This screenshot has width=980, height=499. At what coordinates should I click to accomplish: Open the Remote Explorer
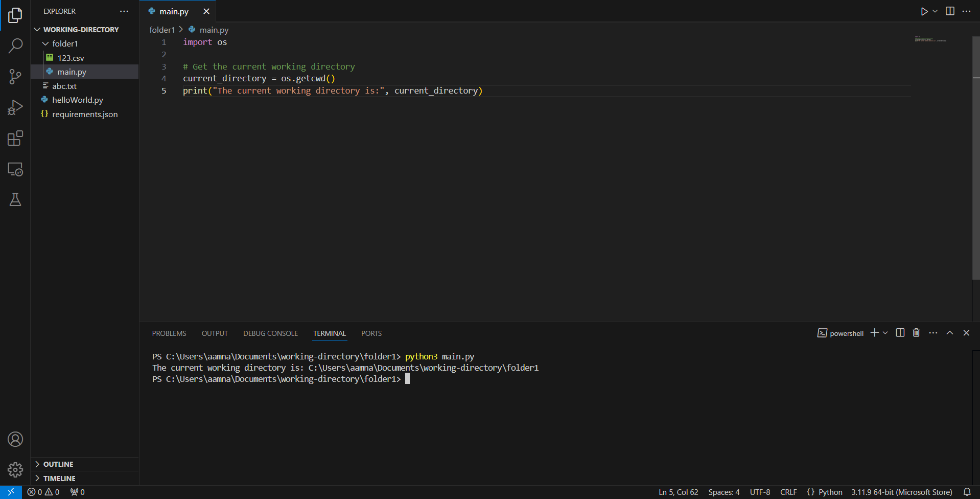tap(15, 169)
